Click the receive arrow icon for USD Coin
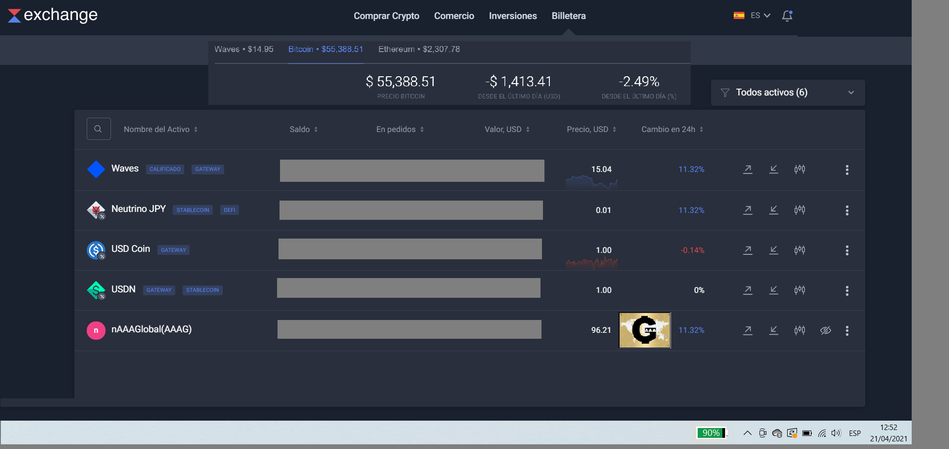Screen dimensions: 949x449 click(773, 249)
